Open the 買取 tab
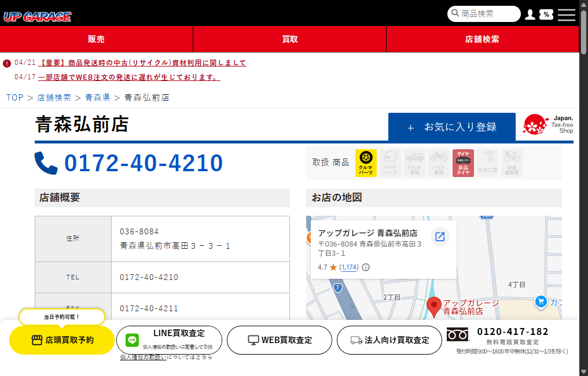The image size is (588, 376). click(x=289, y=39)
